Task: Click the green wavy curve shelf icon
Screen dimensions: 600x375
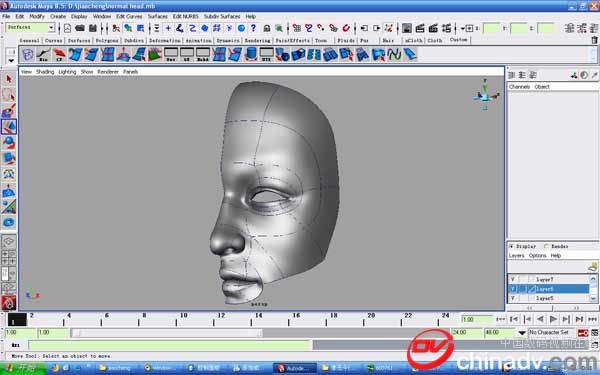Action: tap(394, 55)
